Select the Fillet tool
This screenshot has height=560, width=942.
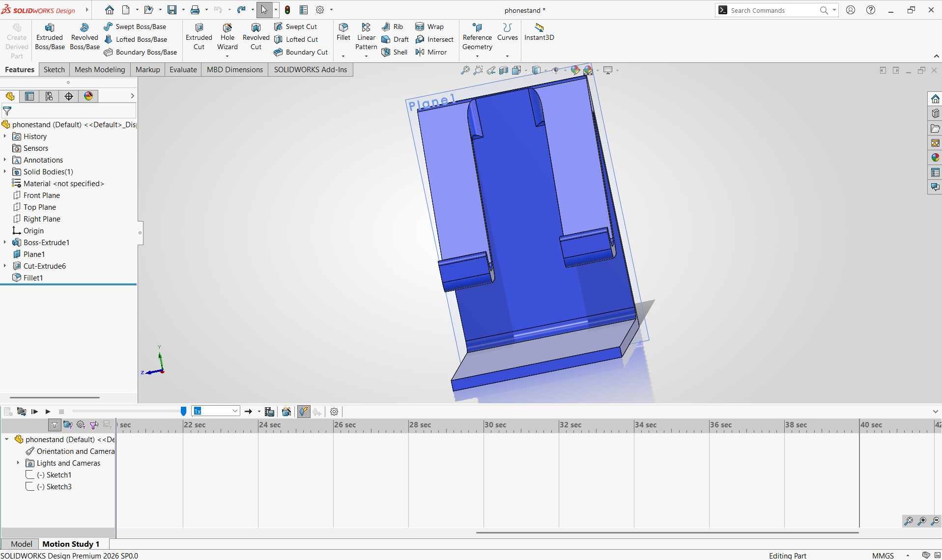[343, 32]
